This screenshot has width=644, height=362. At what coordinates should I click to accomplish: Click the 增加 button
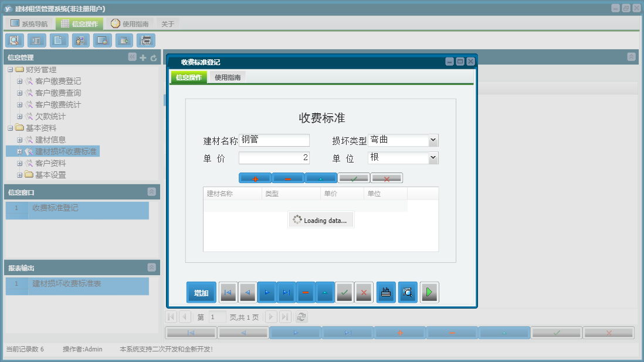pyautogui.click(x=201, y=292)
